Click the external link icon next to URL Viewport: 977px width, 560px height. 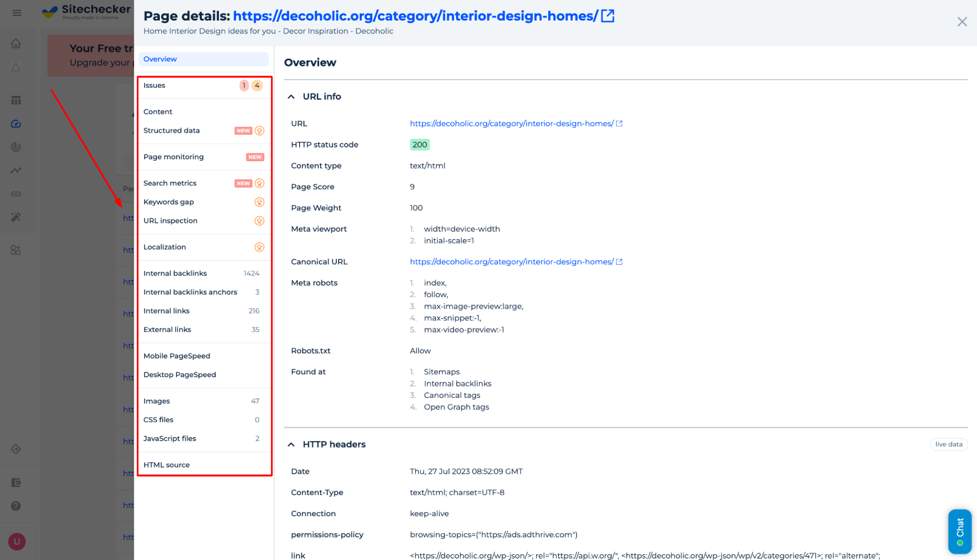[619, 124]
